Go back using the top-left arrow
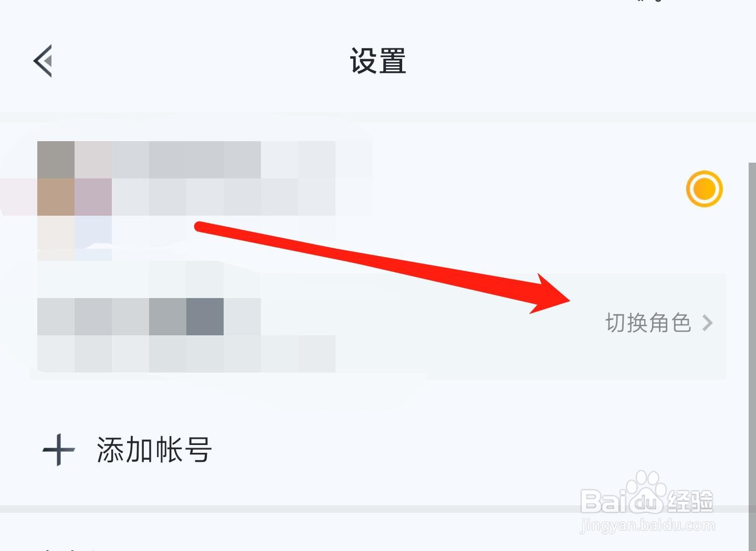Screen dimensions: 756x551 pos(43,61)
